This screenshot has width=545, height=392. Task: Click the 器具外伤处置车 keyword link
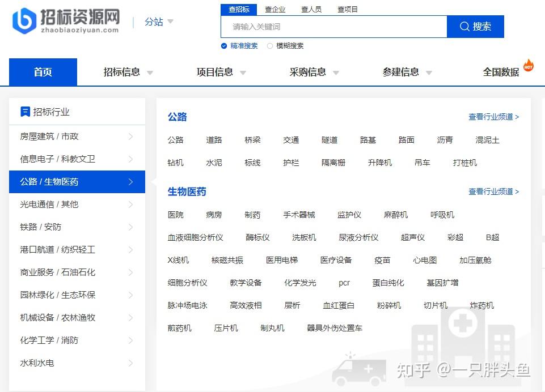[x=335, y=328]
